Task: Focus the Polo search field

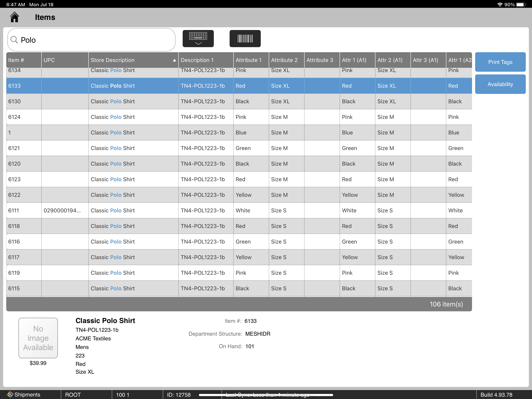Action: [91, 40]
